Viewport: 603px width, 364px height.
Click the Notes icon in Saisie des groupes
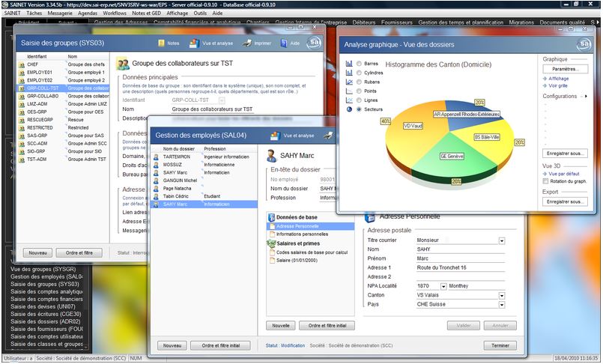160,44
